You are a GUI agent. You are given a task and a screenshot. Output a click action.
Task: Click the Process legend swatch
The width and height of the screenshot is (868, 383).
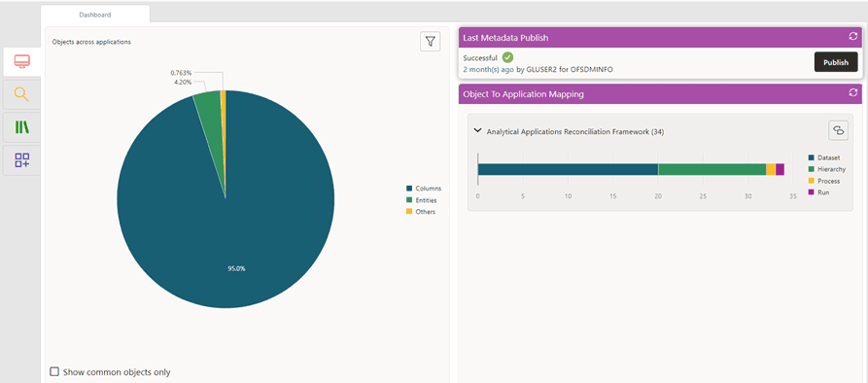click(812, 181)
